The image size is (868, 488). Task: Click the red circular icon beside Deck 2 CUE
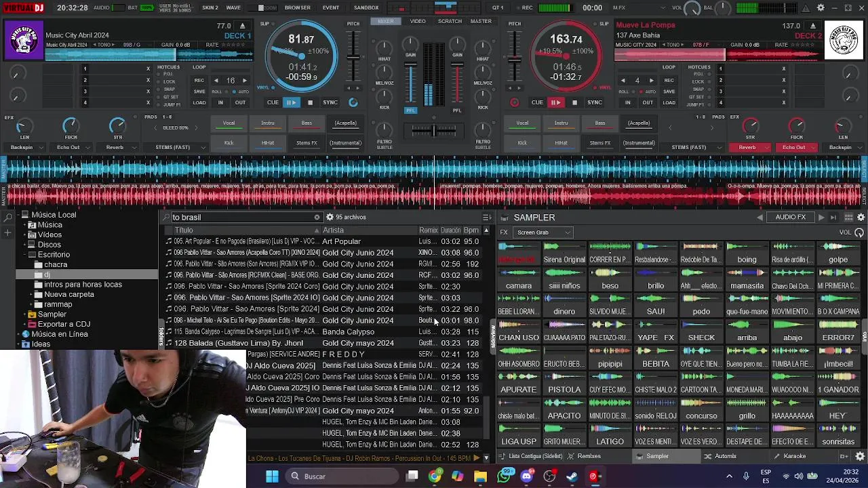pyautogui.click(x=515, y=102)
